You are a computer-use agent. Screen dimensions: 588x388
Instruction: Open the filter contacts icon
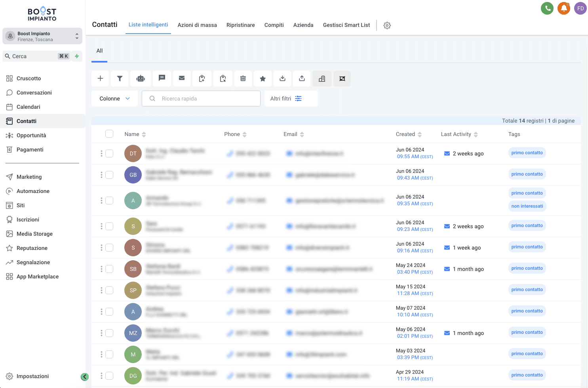(120, 79)
